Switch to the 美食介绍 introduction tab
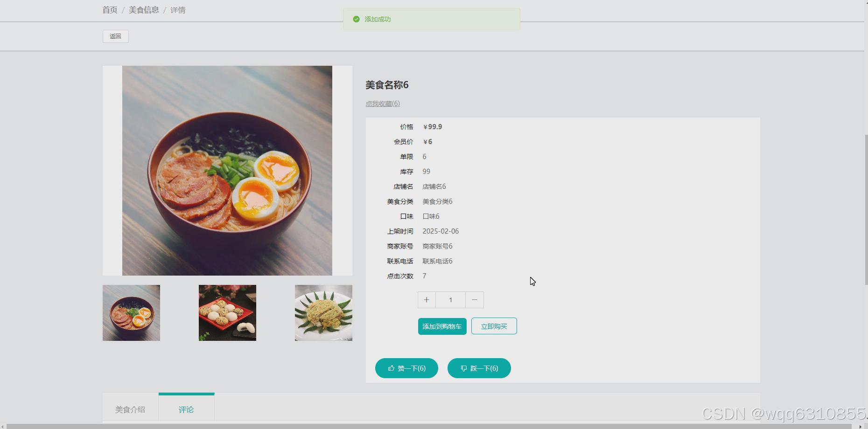Viewport: 868px width, 429px height. (x=131, y=409)
